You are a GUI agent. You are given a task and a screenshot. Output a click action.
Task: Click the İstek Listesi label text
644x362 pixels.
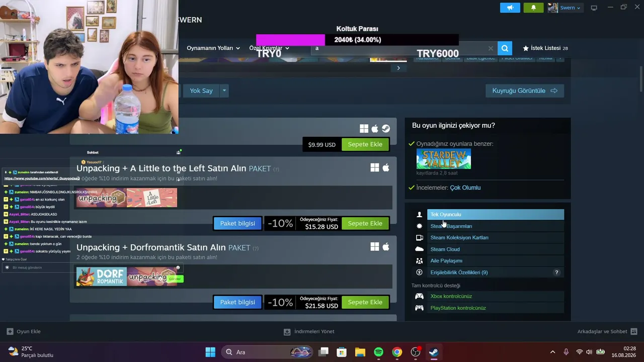click(x=545, y=48)
